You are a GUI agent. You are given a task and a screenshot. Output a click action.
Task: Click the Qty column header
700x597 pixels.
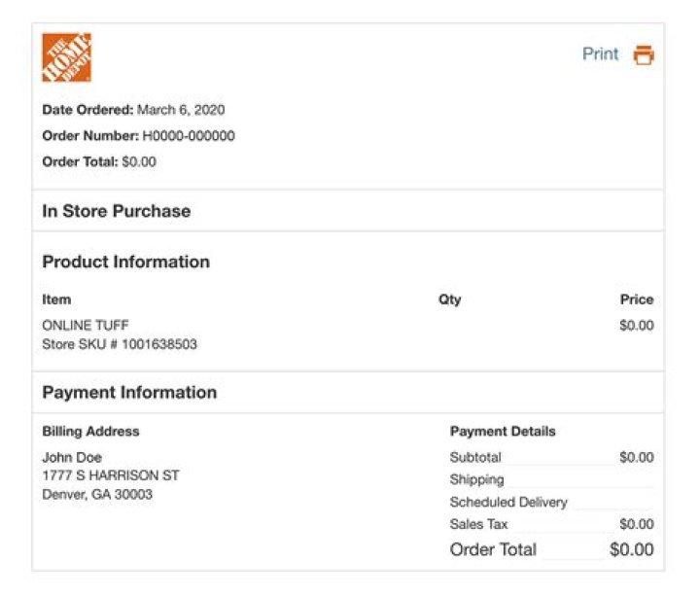coord(449,299)
